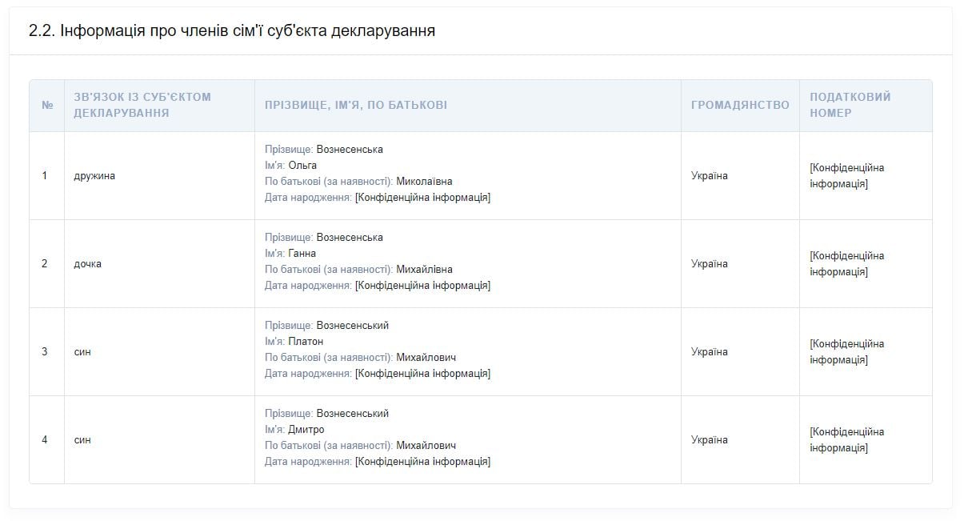Click the ГРОМАДЯНСТВО column header
This screenshot has height=521, width=980.
coord(740,106)
